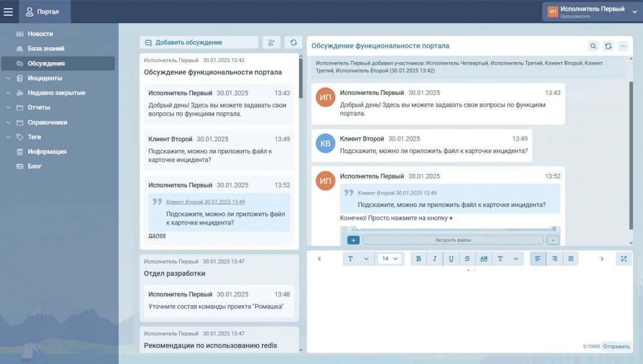Toggle italic formatting in the editor
The image size is (643, 364).
click(x=435, y=259)
